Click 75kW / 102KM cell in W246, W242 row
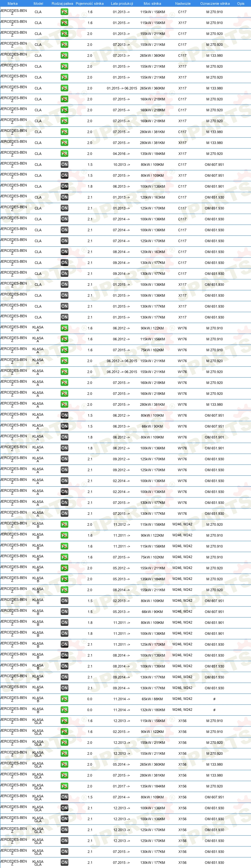 (152, 557)
